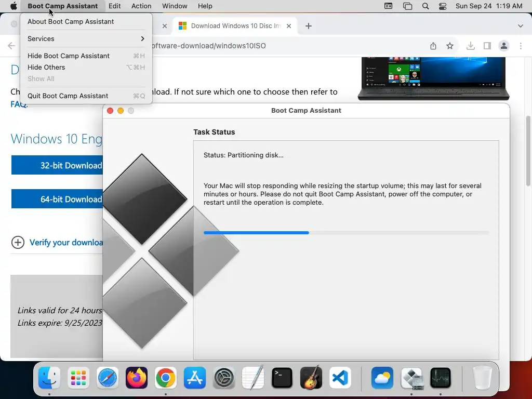532x399 pixels.
Task: Open Spotlight search in menu bar
Action: coord(425,6)
